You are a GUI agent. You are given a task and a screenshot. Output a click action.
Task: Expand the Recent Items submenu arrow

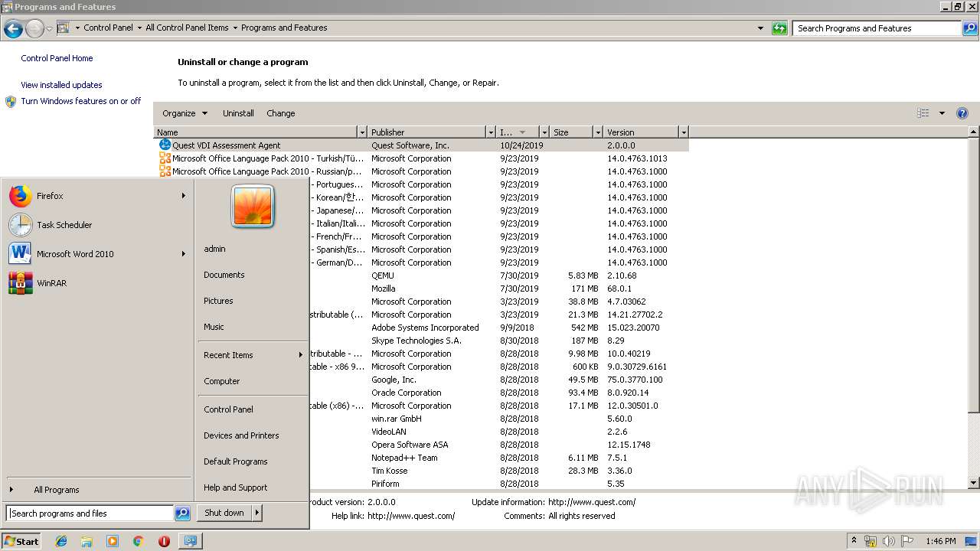click(301, 355)
